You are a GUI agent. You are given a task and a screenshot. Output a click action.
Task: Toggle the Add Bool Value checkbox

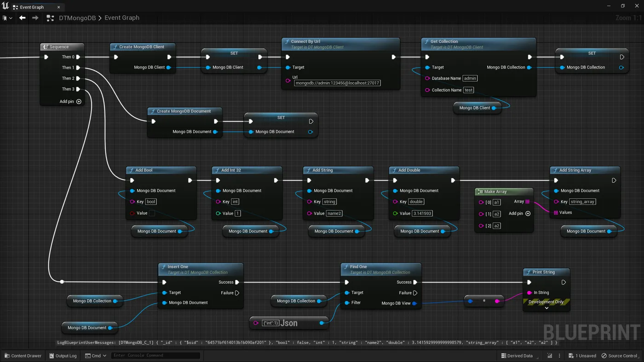click(x=152, y=213)
